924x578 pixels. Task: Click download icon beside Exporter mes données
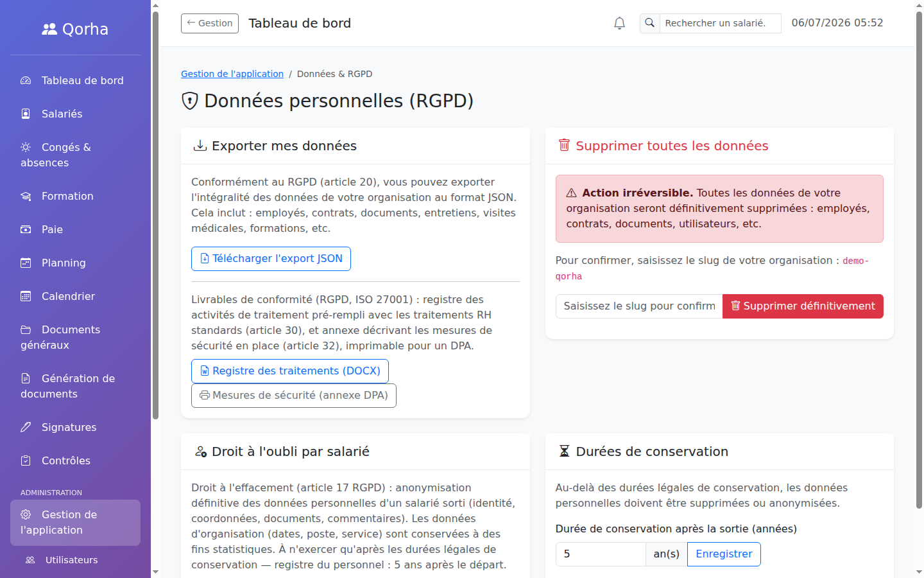(x=200, y=146)
